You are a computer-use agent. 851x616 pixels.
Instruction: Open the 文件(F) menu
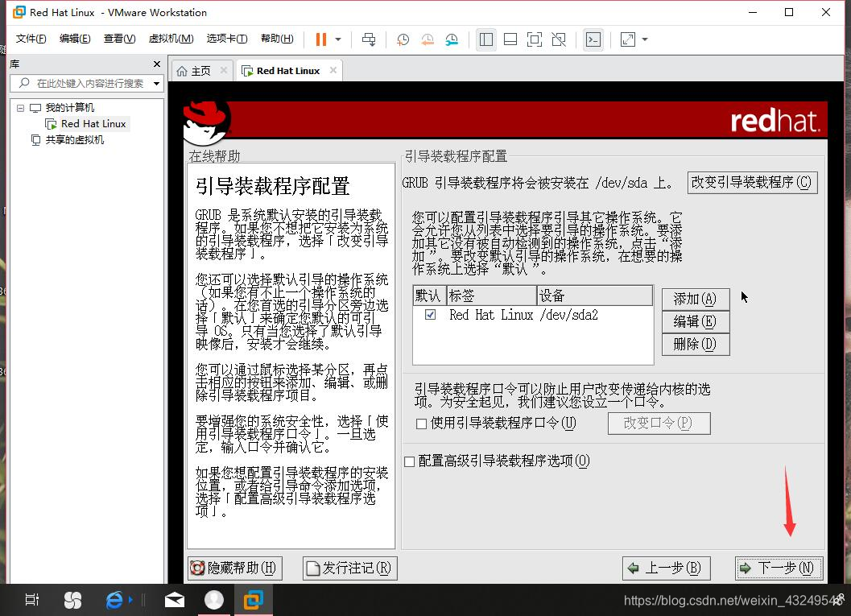click(31, 39)
